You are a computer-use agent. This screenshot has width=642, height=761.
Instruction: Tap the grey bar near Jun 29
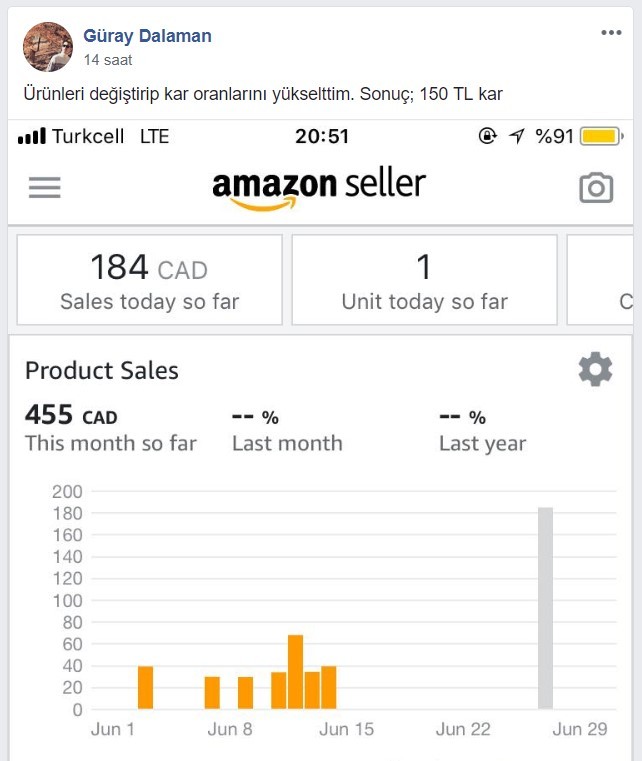click(545, 608)
